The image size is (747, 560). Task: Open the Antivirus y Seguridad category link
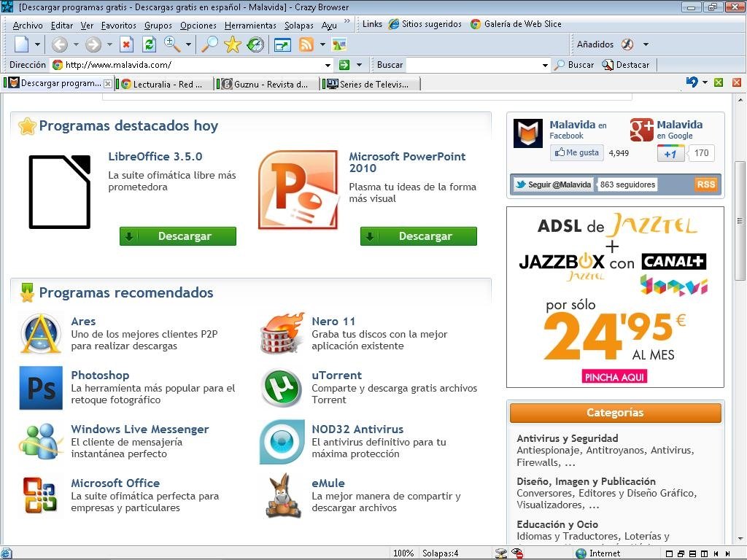click(x=567, y=438)
